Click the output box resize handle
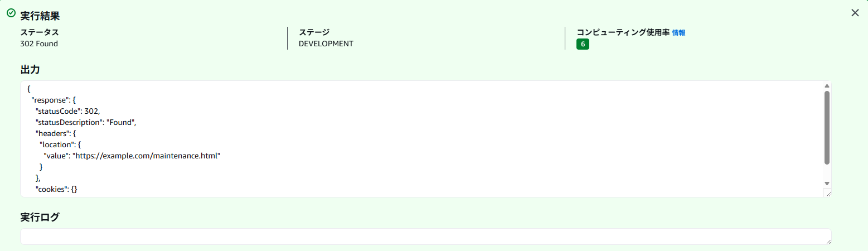This screenshot has height=251, width=868. click(827, 193)
